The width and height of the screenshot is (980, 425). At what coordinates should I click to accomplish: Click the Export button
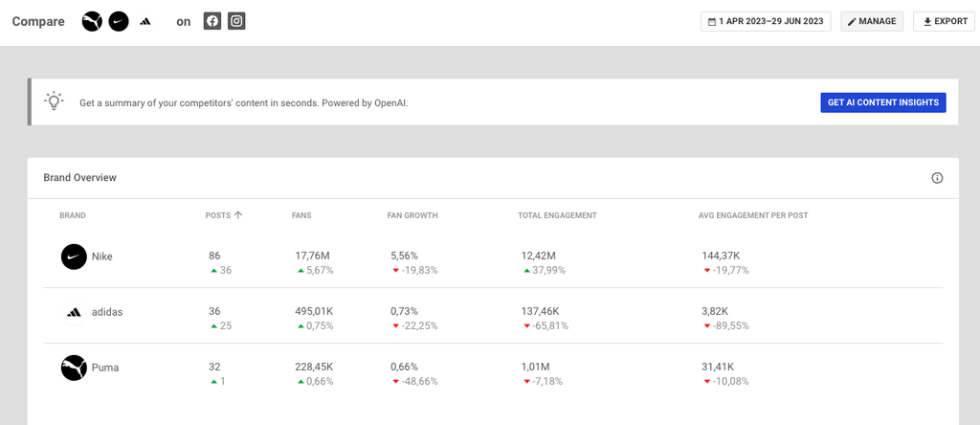[x=944, y=21]
